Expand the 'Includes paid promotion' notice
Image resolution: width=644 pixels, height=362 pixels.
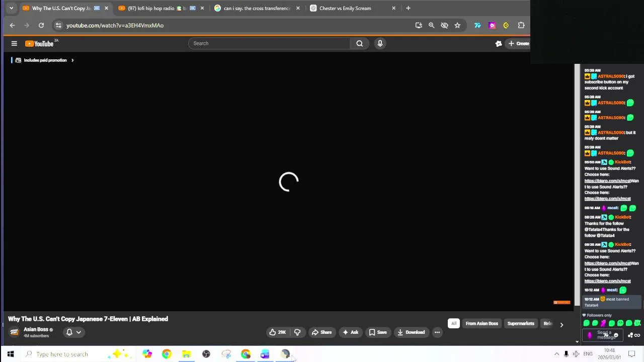point(45,60)
